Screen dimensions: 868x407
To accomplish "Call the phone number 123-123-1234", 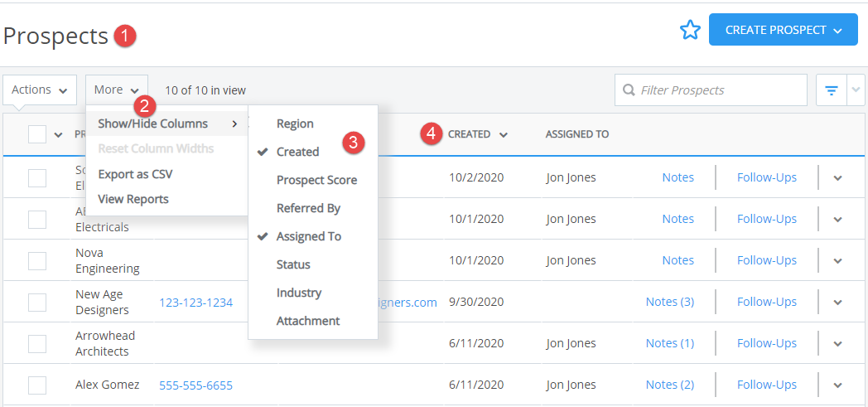I will (x=196, y=303).
